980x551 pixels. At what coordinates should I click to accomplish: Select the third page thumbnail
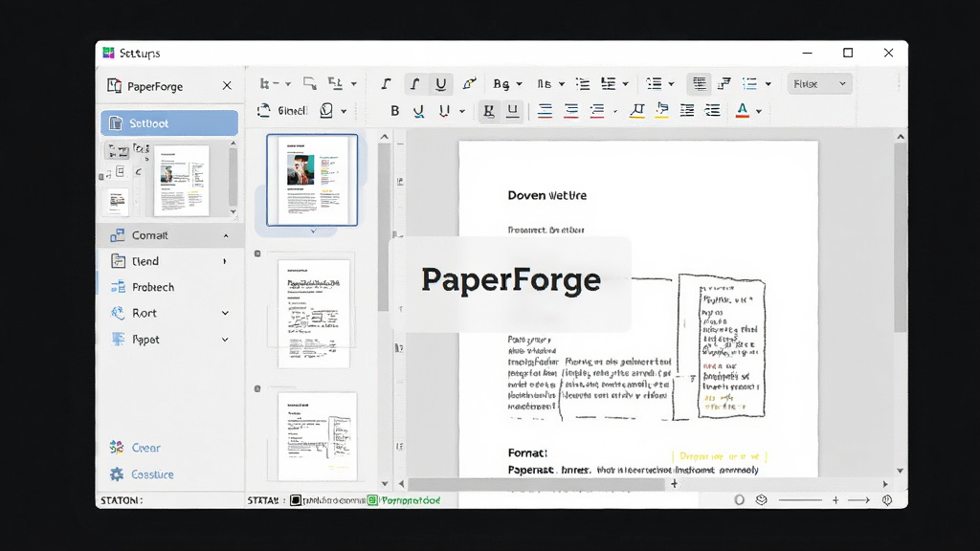(x=317, y=436)
